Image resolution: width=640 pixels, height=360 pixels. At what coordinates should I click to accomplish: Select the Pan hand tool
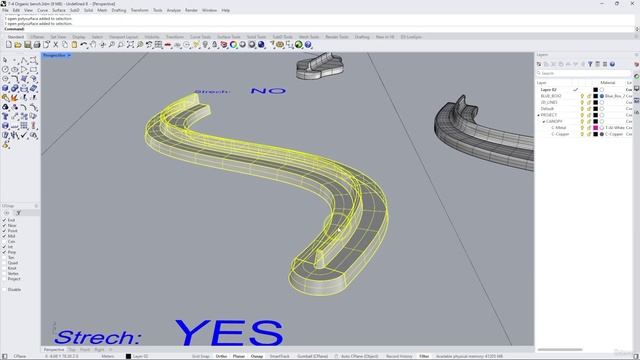(93, 45)
